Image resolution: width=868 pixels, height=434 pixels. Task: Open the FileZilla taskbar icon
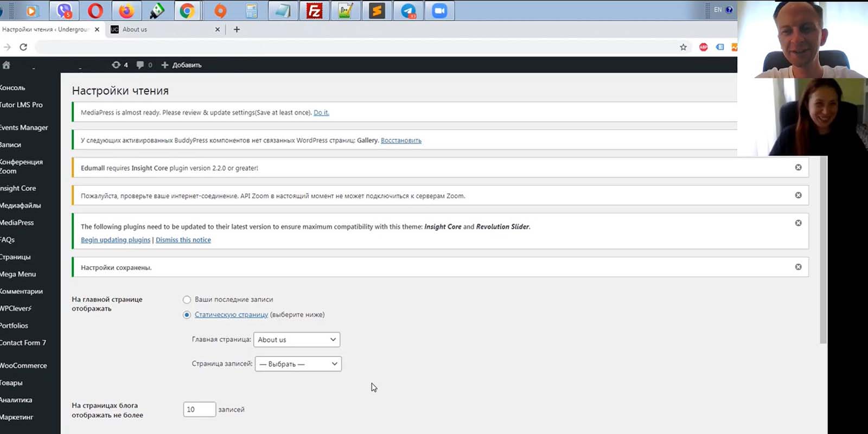314,10
